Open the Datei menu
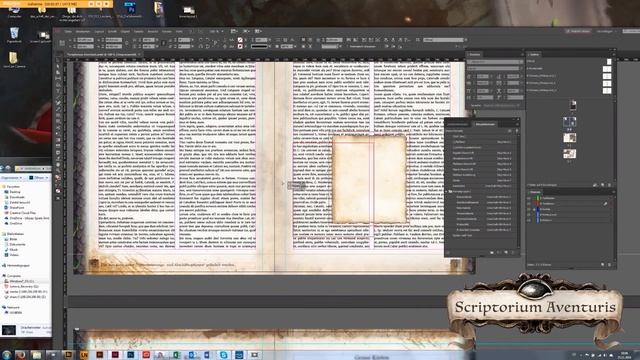This screenshot has width=640, height=360. pos(68,31)
